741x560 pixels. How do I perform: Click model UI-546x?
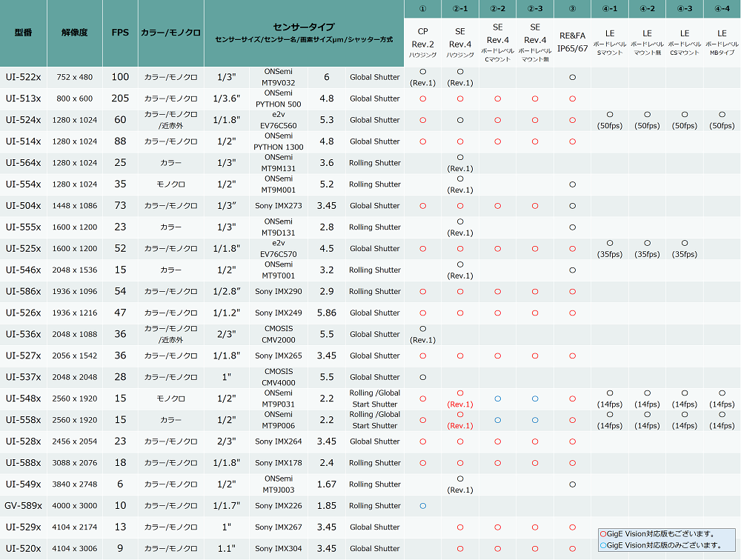[x=23, y=270]
